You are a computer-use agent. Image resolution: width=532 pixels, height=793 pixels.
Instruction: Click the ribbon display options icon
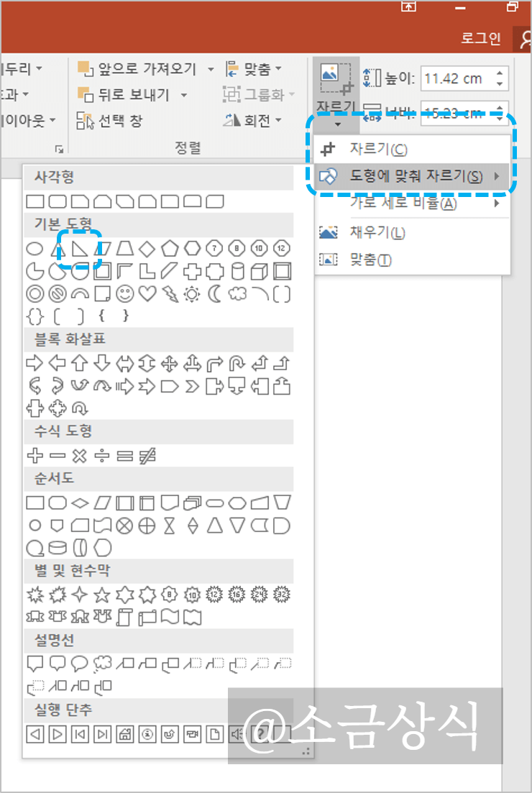coord(408,6)
